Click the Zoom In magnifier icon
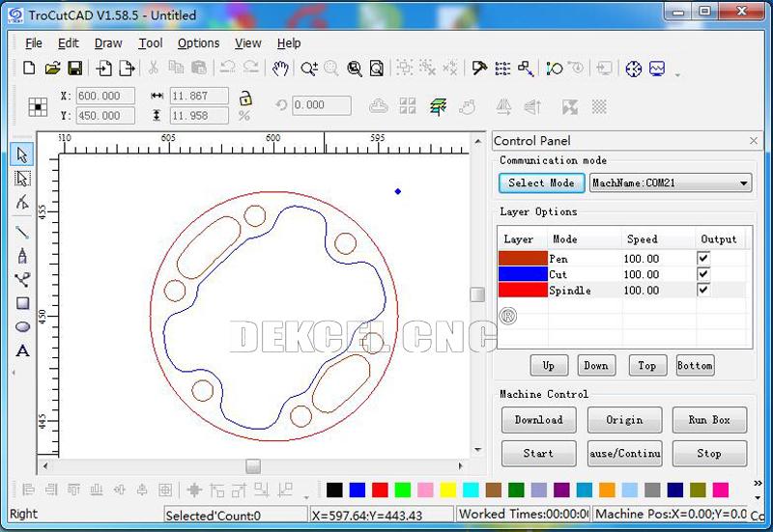Screen dimensions: 773x532 pyautogui.click(x=309, y=69)
